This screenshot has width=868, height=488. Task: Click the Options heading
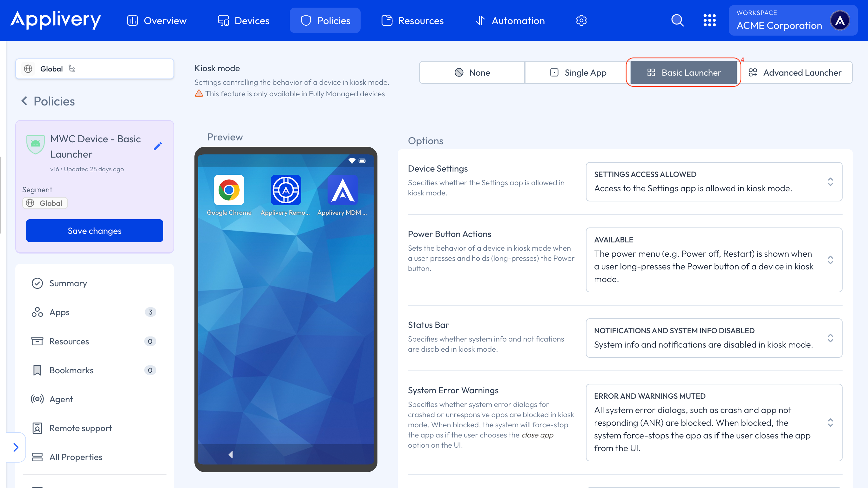click(x=425, y=140)
